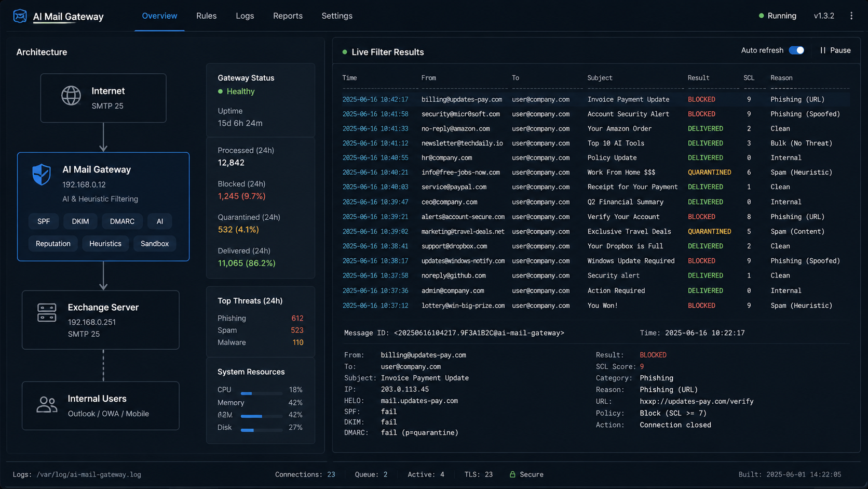The height and width of the screenshot is (489, 868).
Task: Click the Internet globe icon
Action: pyautogui.click(x=71, y=96)
